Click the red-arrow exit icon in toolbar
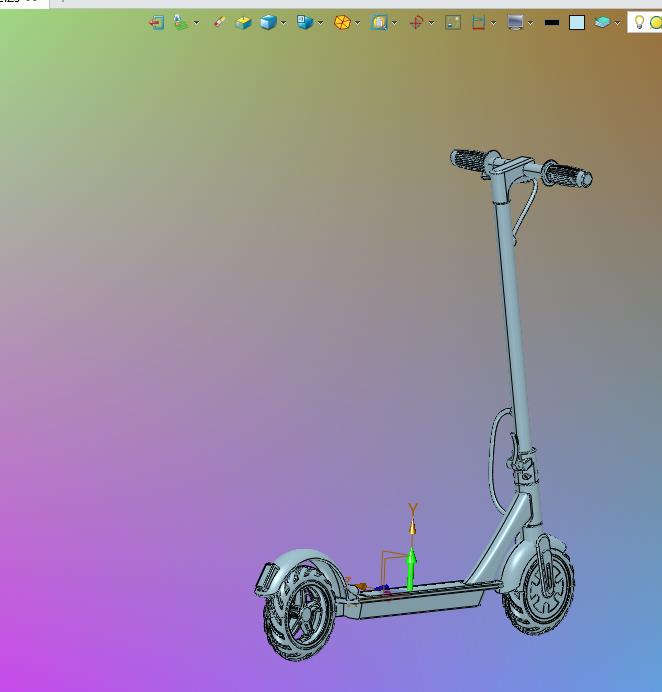This screenshot has width=662, height=692. [x=156, y=22]
